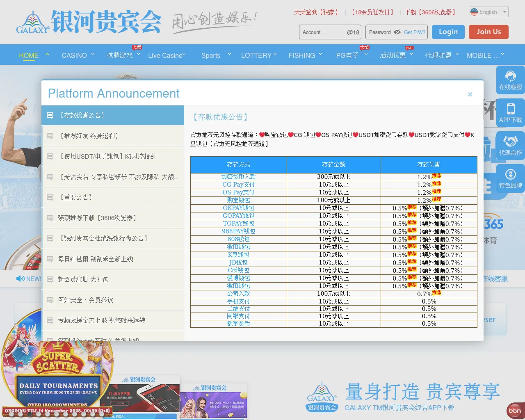Click 加密货币入款 deposit method link
The image size is (525, 420).
point(238,177)
